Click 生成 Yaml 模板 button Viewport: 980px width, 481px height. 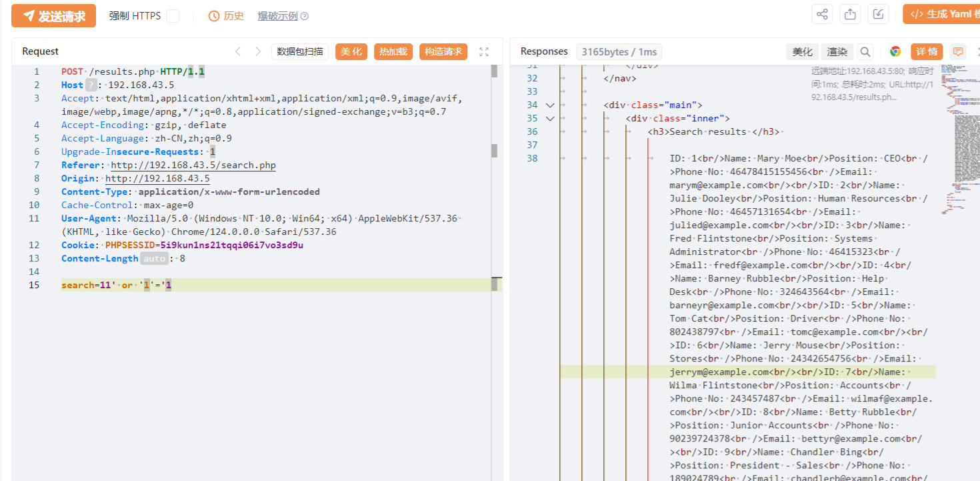(x=941, y=14)
